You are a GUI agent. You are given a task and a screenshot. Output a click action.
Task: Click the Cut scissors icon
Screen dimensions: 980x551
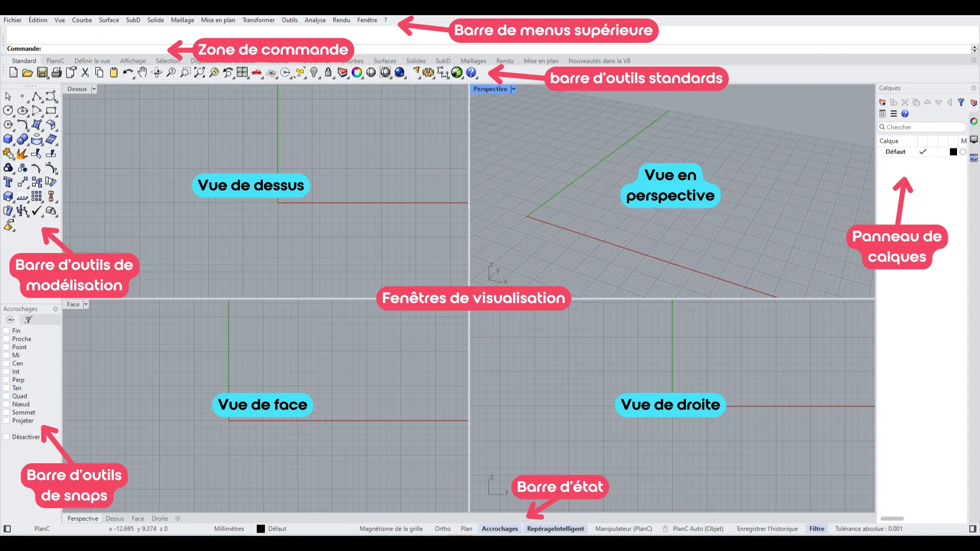coord(85,72)
